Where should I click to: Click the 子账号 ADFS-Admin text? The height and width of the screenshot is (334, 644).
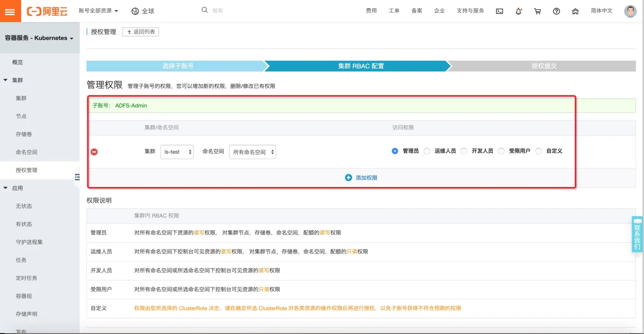[x=120, y=105]
